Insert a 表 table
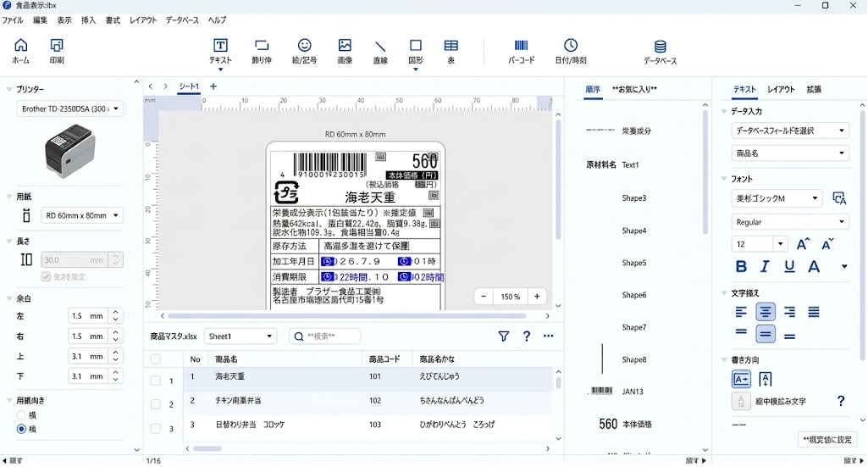Image resolution: width=868 pixels, height=467 pixels. click(451, 52)
